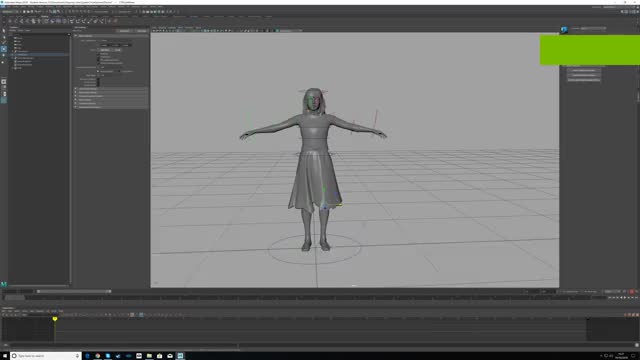Activate the Lasso selection tool

tap(4, 37)
